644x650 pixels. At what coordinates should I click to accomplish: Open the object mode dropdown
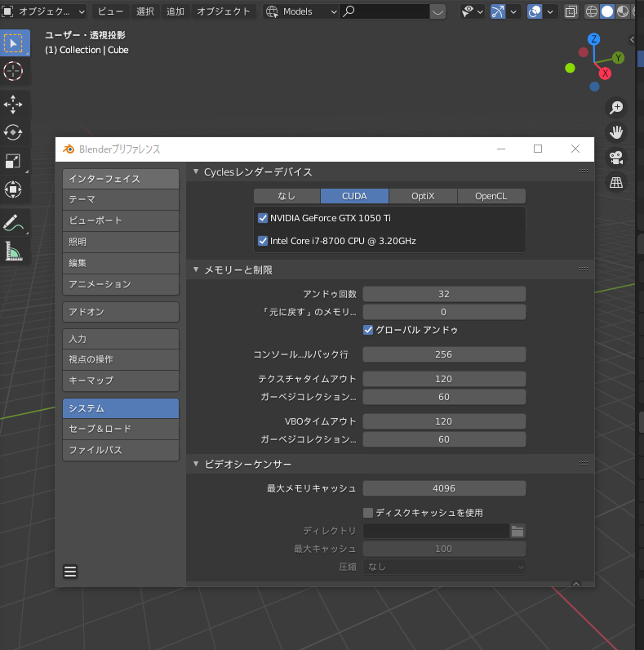coord(43,11)
